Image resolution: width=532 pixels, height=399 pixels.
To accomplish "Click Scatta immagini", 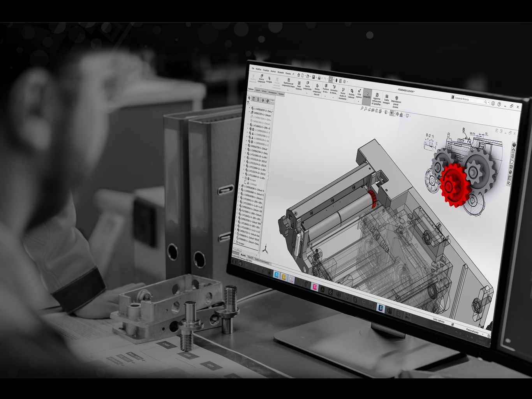I will coord(386,99).
